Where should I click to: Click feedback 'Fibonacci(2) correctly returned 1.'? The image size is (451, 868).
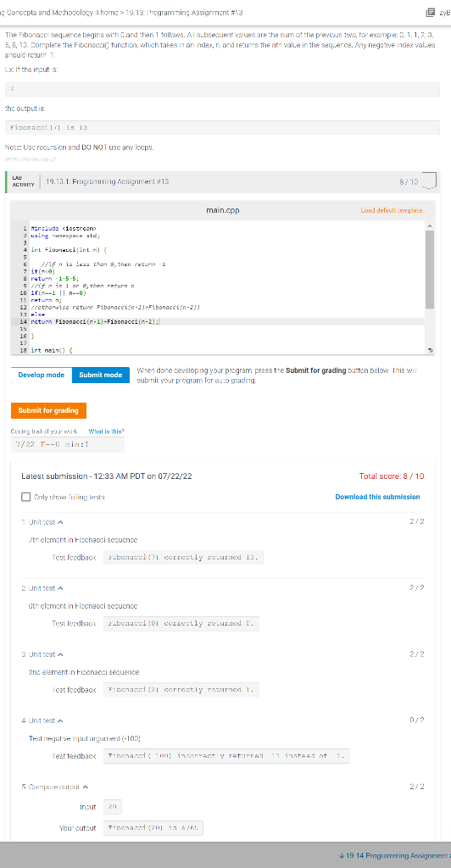click(181, 690)
